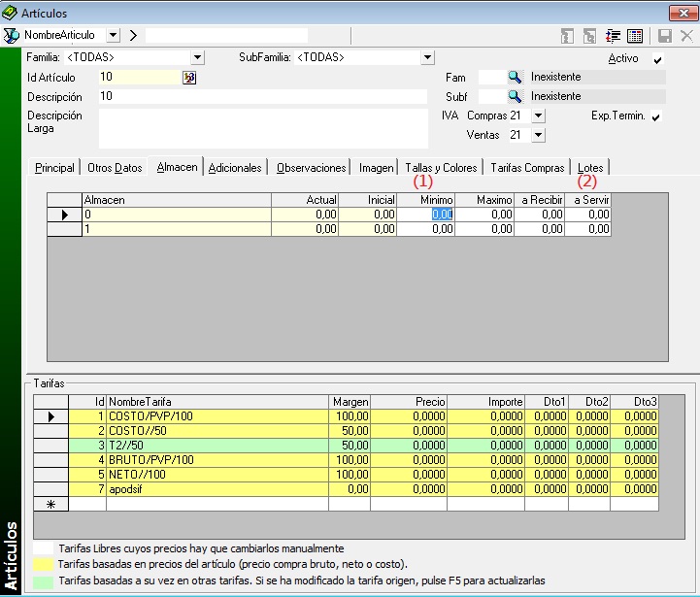Click the Dto3 column header
This screenshot has width=700, height=597.
coord(634,402)
